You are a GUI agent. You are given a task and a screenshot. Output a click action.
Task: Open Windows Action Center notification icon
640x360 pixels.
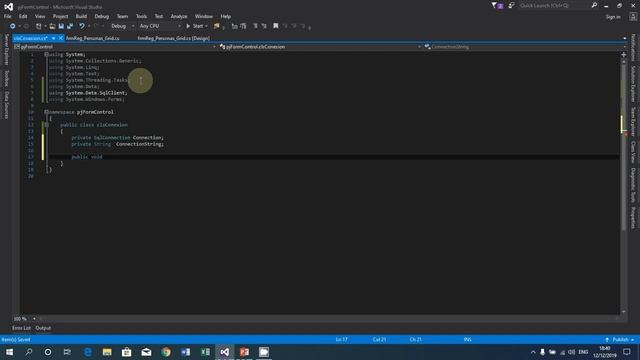pyautogui.click(x=627, y=352)
